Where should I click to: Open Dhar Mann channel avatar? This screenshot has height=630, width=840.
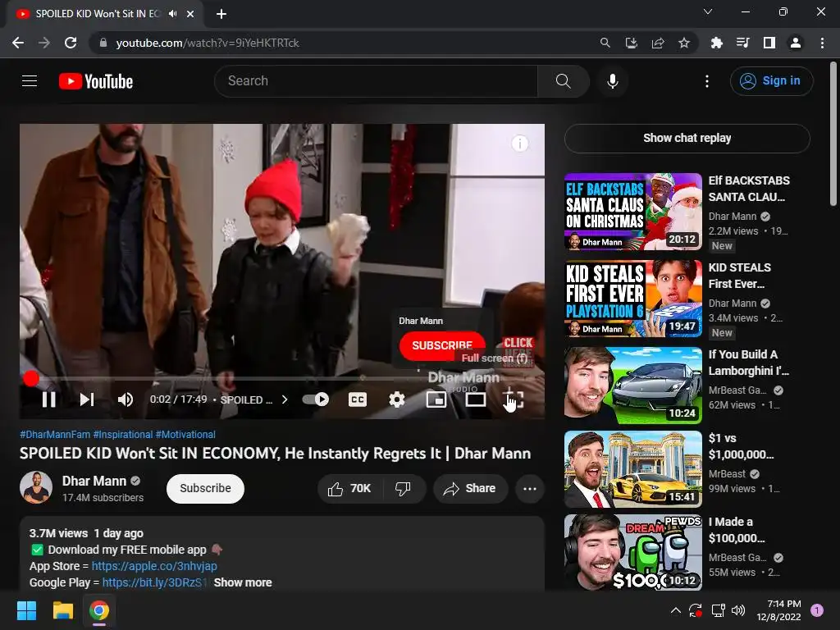(x=36, y=487)
